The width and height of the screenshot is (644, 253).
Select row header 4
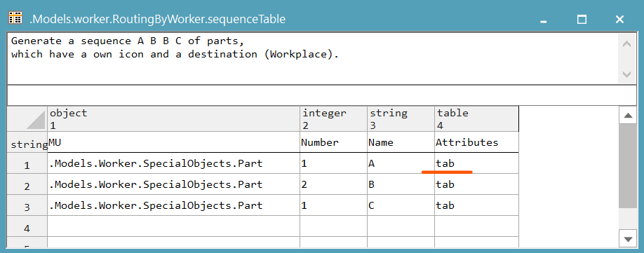[x=27, y=228]
